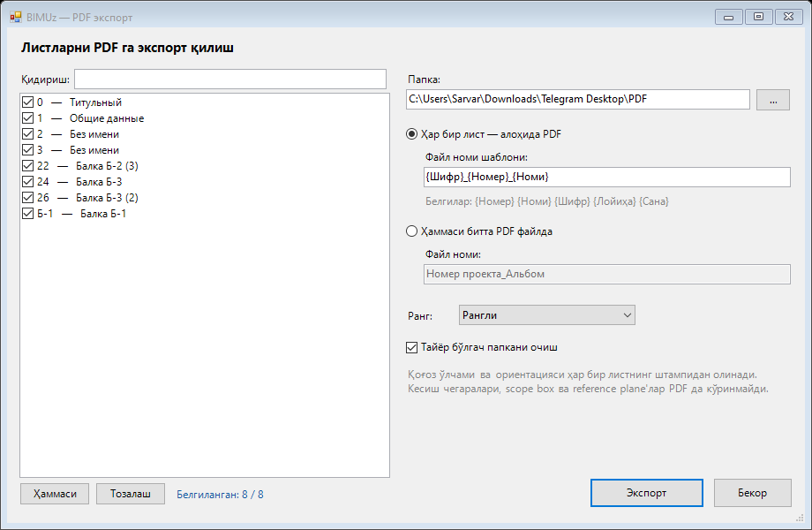Click the 'Белгилар:' placeholder hint line
Image resolution: width=812 pixels, height=530 pixels.
(547, 201)
